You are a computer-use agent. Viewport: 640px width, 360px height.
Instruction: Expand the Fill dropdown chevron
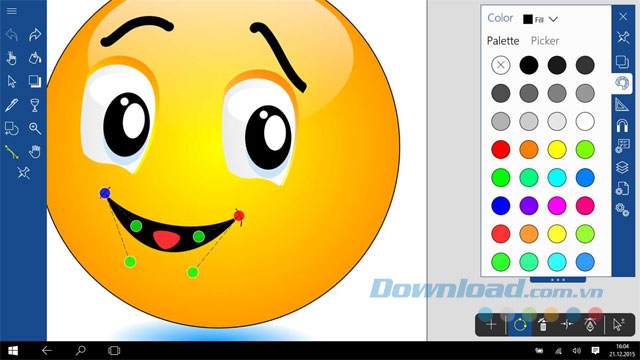[x=553, y=19]
